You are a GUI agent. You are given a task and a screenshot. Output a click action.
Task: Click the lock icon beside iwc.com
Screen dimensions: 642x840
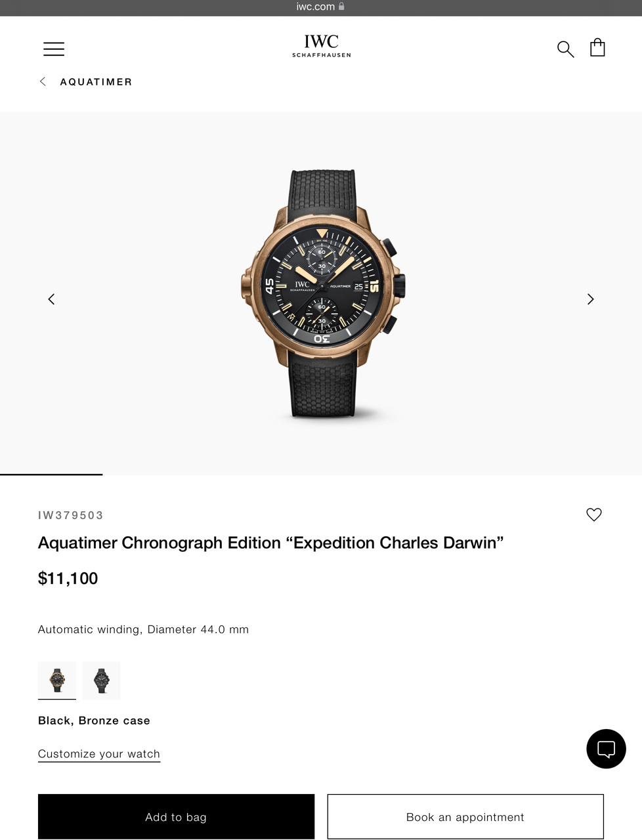pos(341,7)
